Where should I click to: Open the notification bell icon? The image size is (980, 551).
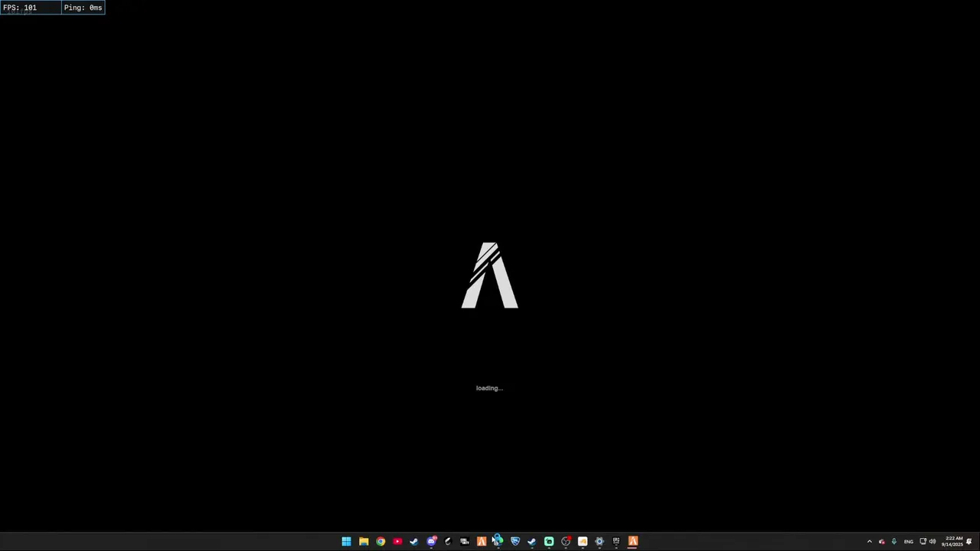click(x=969, y=542)
